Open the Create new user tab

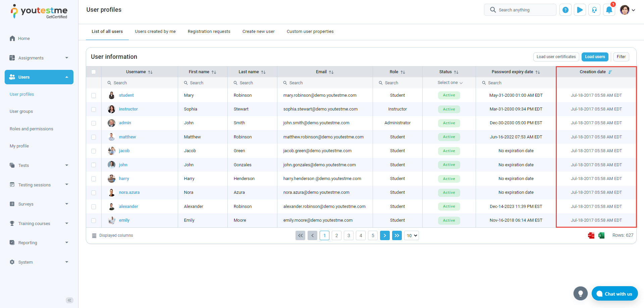click(258, 32)
